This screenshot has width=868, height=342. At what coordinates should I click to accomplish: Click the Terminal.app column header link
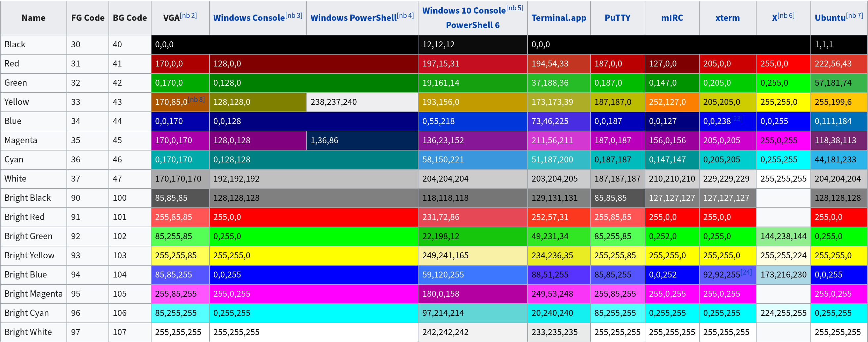(559, 18)
